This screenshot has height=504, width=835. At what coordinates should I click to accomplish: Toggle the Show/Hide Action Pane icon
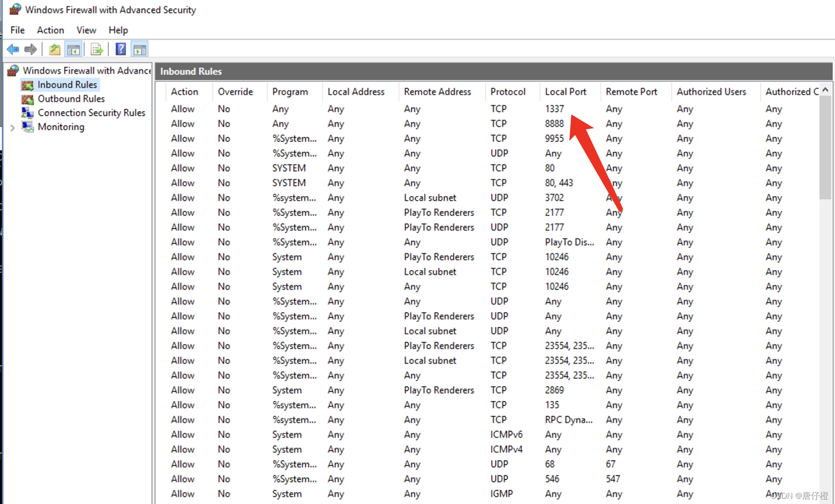pyautogui.click(x=140, y=49)
